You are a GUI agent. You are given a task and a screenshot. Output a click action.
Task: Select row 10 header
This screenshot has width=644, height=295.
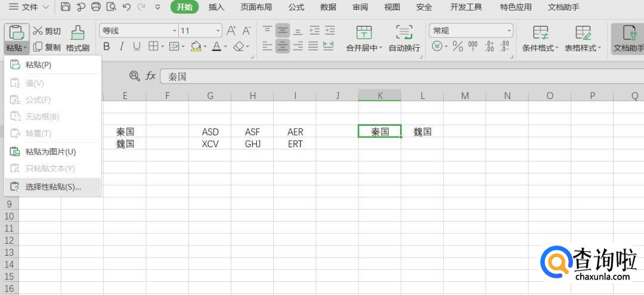coord(10,216)
